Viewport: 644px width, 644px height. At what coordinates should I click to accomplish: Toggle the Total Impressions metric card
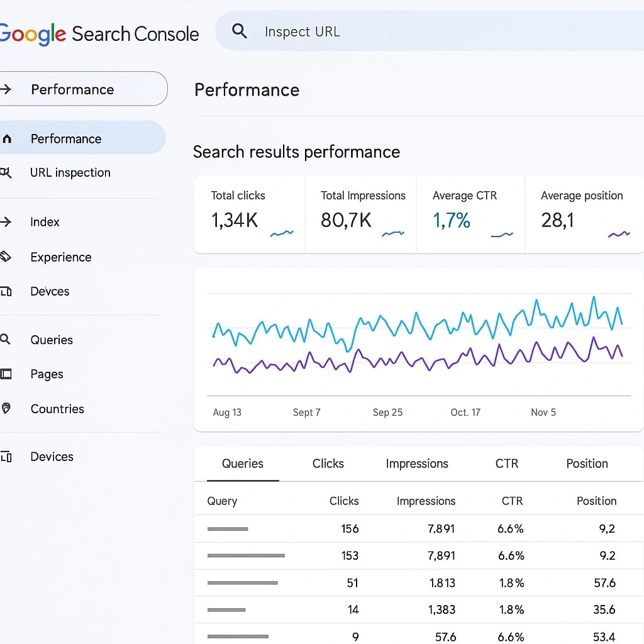361,214
